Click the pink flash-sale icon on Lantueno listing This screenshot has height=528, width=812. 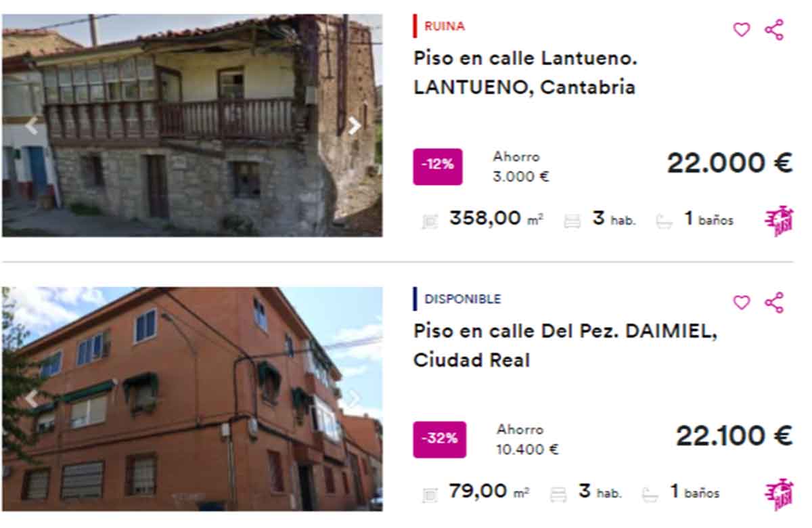(780, 221)
